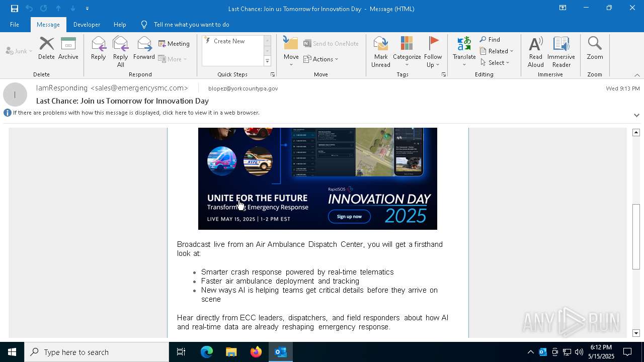Open the Windows Start menu

click(x=12, y=352)
